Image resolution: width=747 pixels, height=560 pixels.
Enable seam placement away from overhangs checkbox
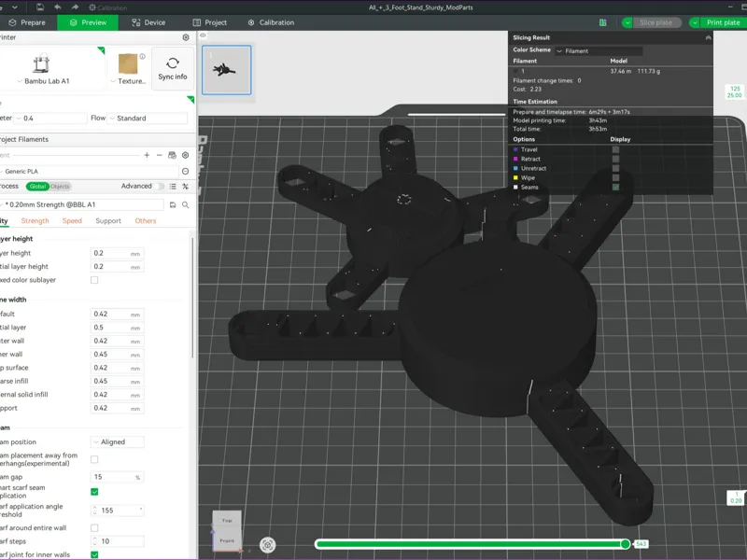point(94,459)
